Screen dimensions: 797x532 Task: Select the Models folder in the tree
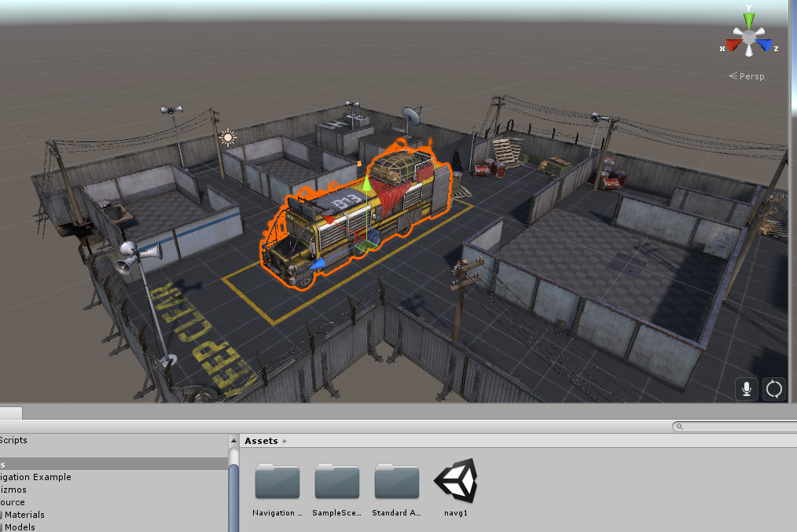114,527
